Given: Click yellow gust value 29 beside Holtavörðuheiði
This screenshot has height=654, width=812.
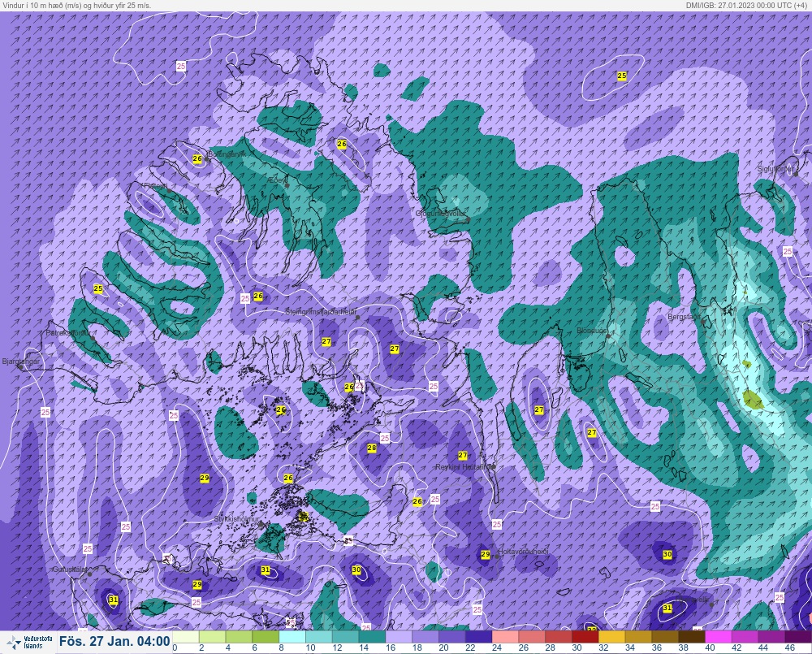Looking at the screenshot, I should pyautogui.click(x=486, y=554).
